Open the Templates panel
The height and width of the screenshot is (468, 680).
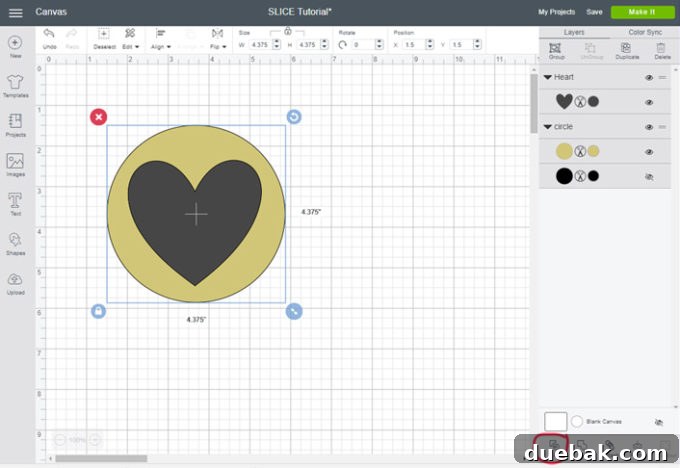[15, 85]
